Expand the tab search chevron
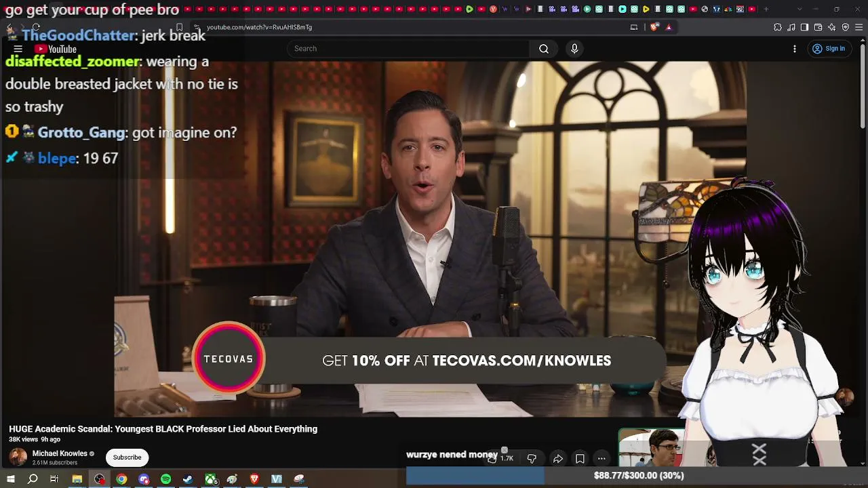The image size is (868, 488). (x=799, y=9)
